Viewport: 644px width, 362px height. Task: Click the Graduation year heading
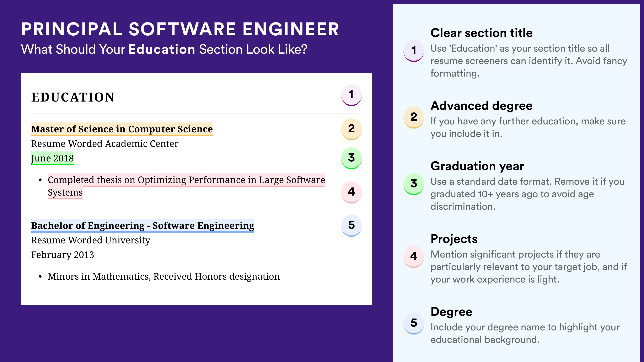(477, 166)
